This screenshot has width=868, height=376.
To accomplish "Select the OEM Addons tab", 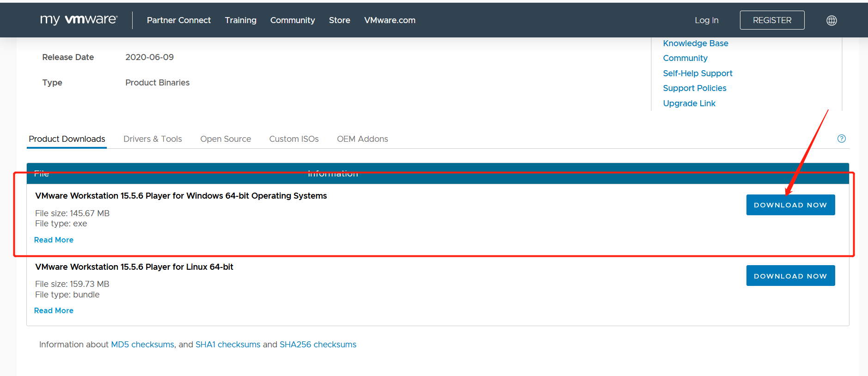I will point(362,139).
